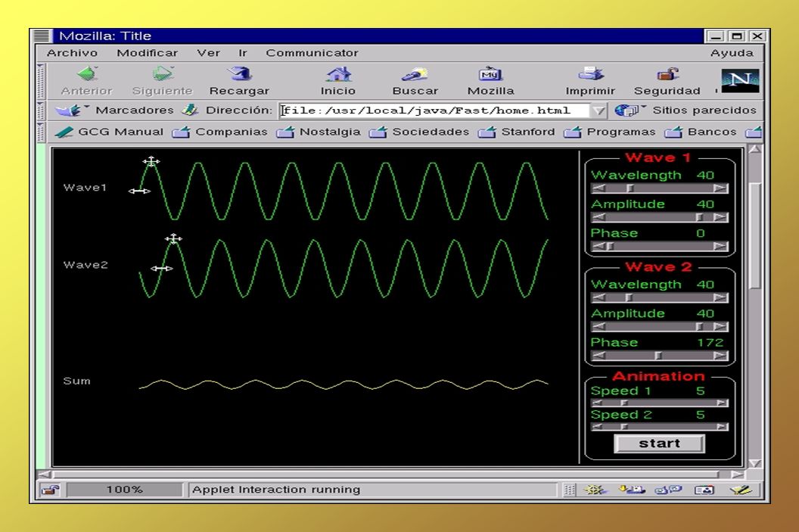Open home page via Inicio icon
The height and width of the screenshot is (532, 799).
pyautogui.click(x=338, y=82)
